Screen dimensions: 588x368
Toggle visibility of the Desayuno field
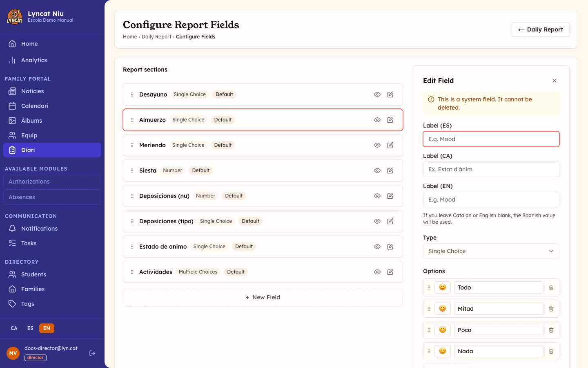tap(377, 94)
